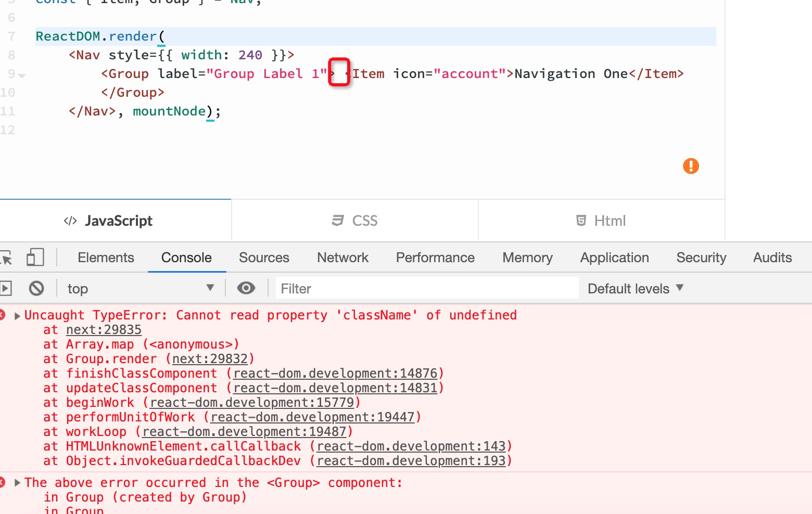The width and height of the screenshot is (812, 514).
Task: Select the Console devtools tab
Action: click(187, 258)
